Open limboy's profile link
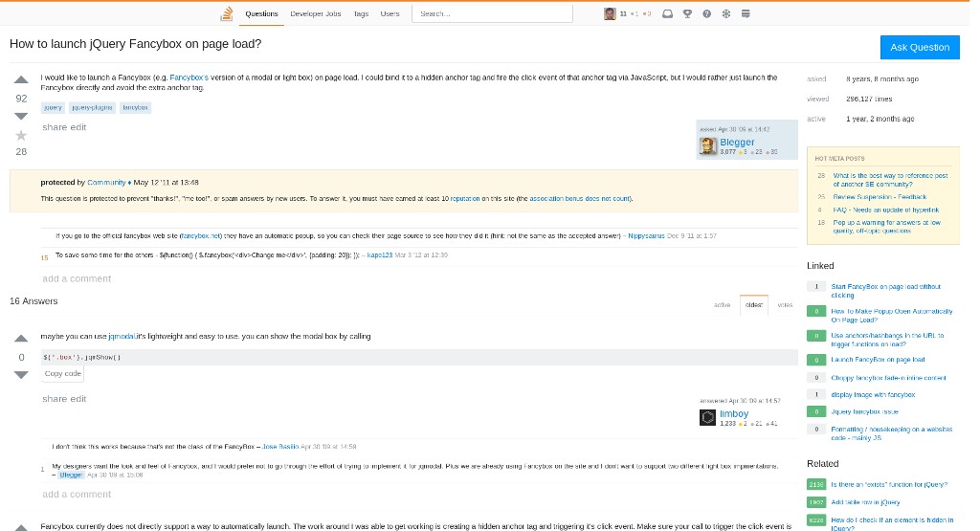 pos(734,413)
